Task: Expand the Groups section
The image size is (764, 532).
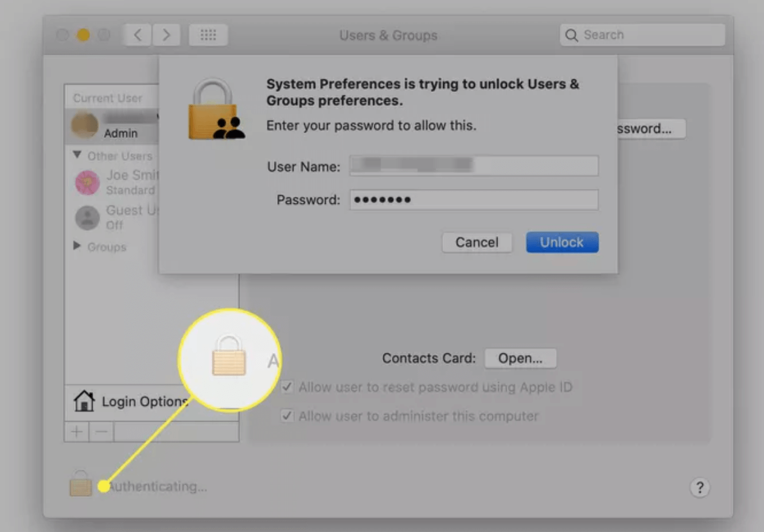Action: click(77, 247)
